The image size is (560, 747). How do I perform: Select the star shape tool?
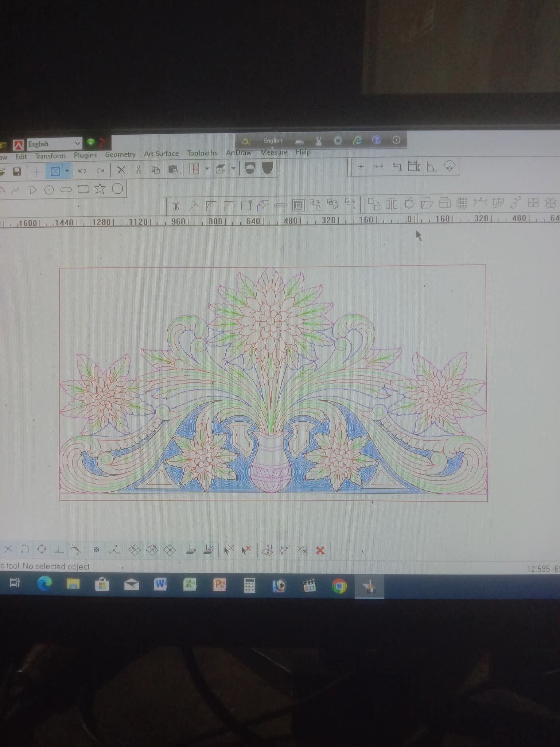(x=100, y=189)
